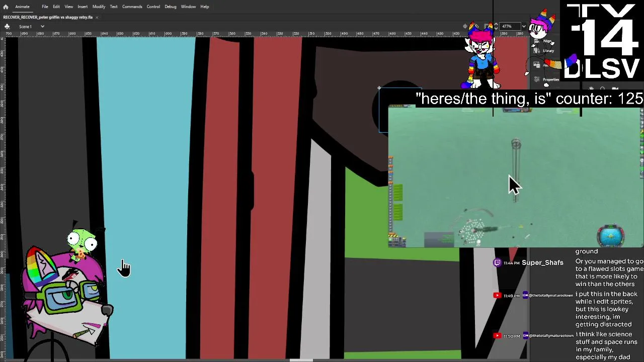Open the Control menu
The image size is (644, 362).
[x=153, y=7]
